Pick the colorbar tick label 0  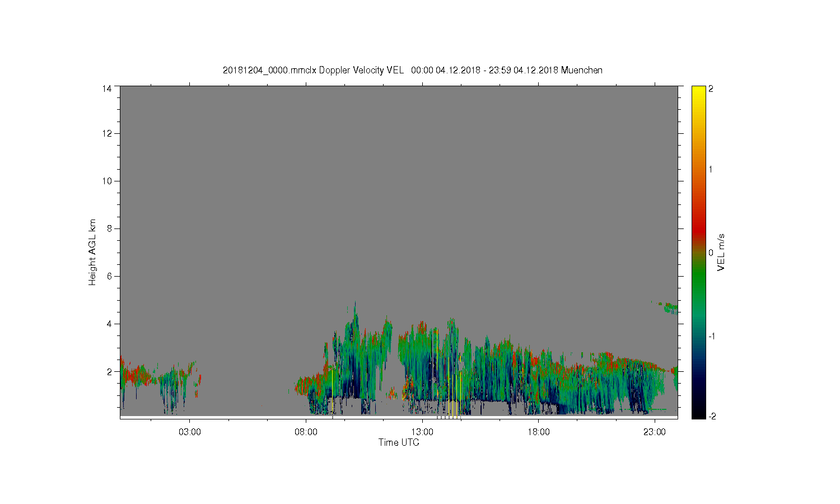[711, 253]
